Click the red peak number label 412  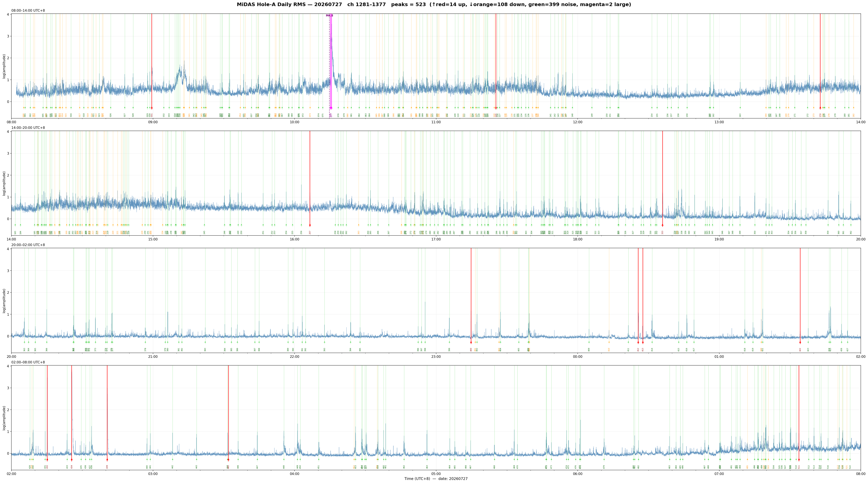tap(638, 350)
